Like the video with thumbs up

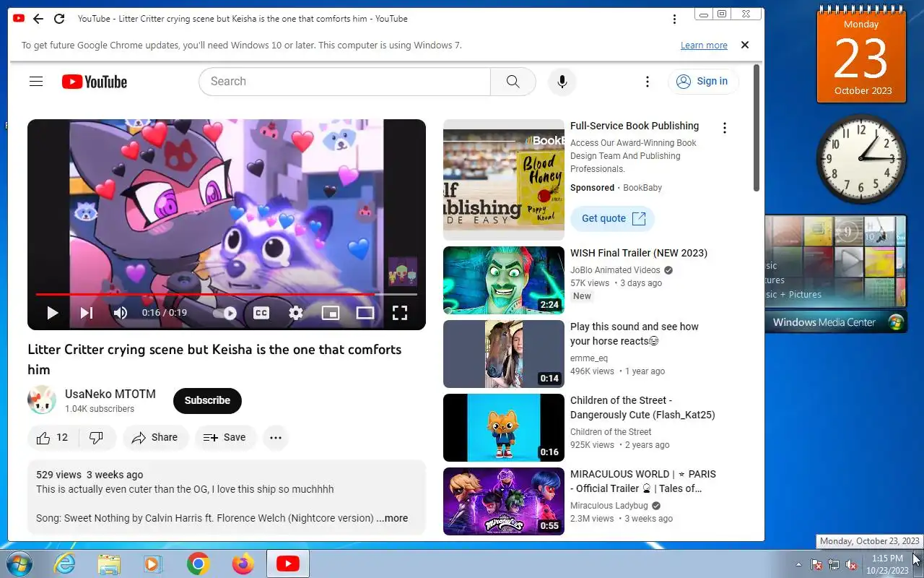[x=52, y=437]
